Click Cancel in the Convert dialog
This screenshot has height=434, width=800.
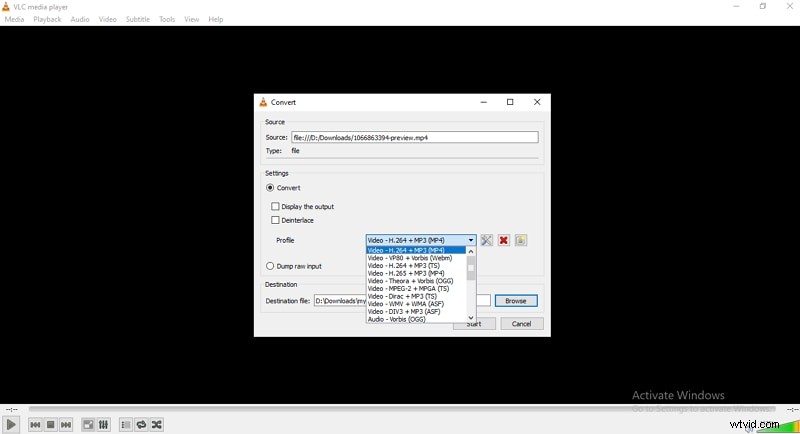click(x=521, y=324)
